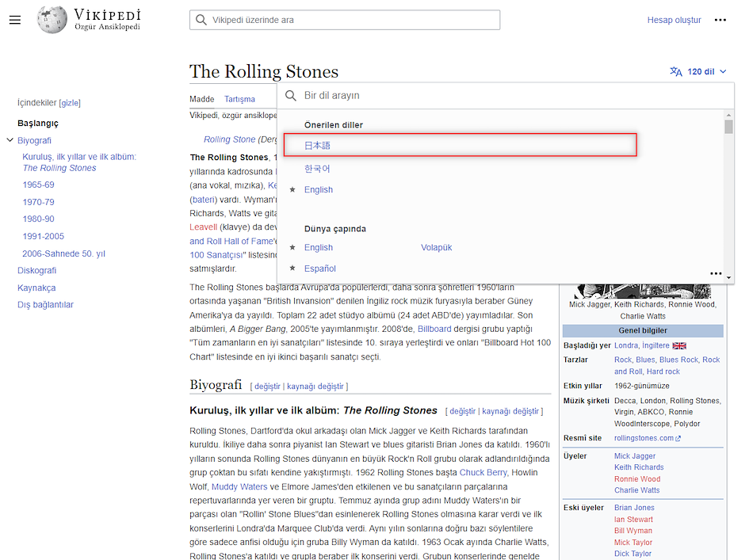Click kaynağı değiştir next to Biyografi heading

coord(315,387)
